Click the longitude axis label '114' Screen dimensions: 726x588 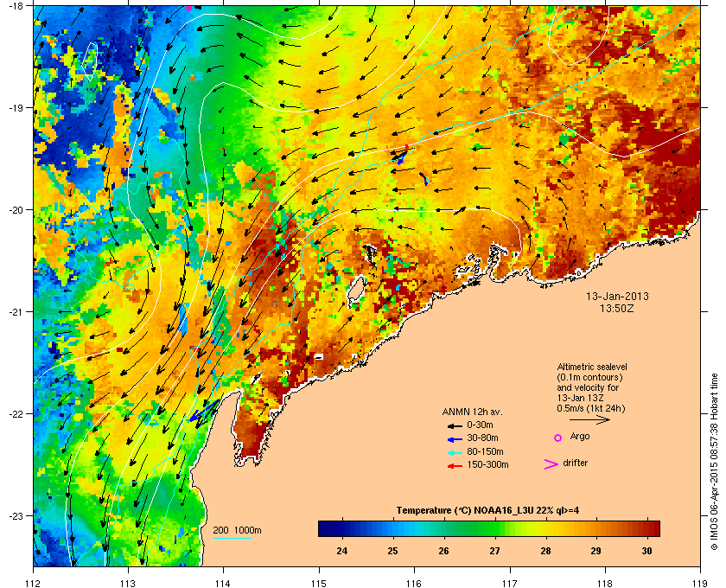pyautogui.click(x=224, y=583)
